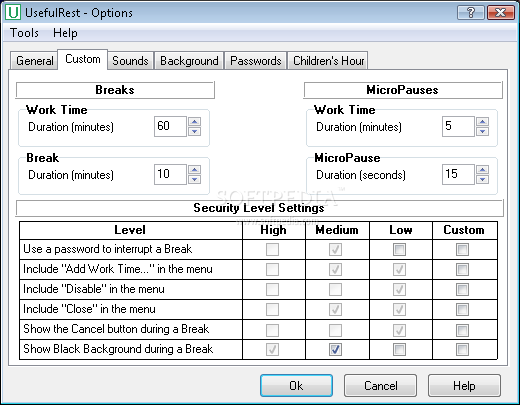Decrease MicroPause seconds with down arrow
Image resolution: width=520 pixels, height=405 pixels.
(483, 179)
